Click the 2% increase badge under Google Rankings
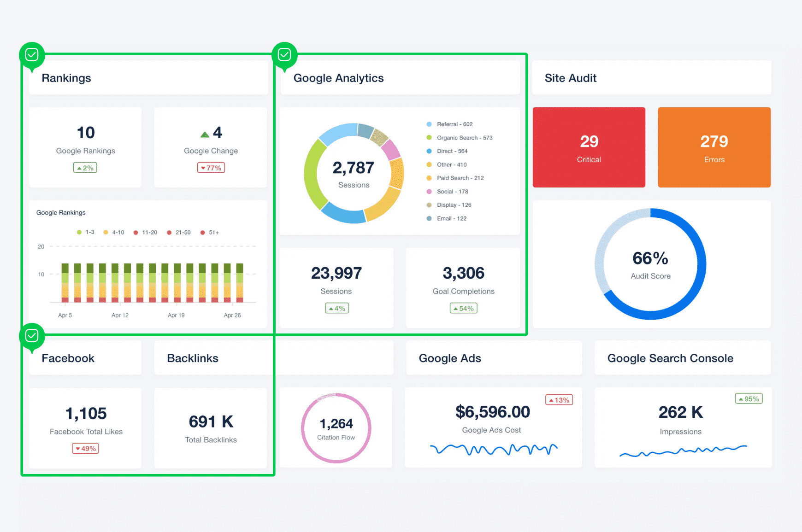 pyautogui.click(x=85, y=168)
